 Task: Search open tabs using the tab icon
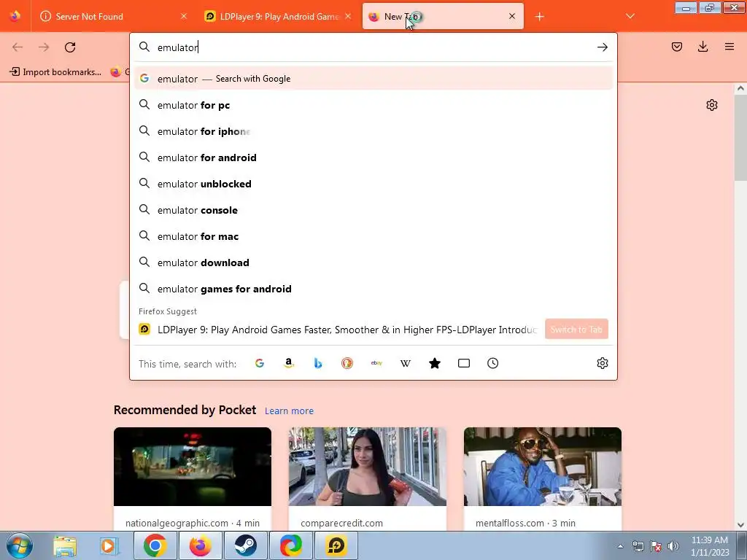[x=463, y=363]
